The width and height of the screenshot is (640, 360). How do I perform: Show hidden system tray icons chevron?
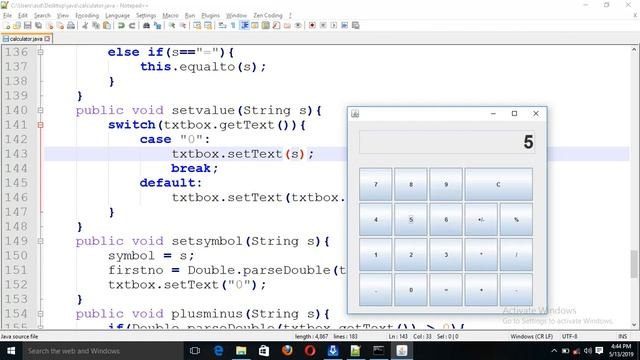click(554, 351)
